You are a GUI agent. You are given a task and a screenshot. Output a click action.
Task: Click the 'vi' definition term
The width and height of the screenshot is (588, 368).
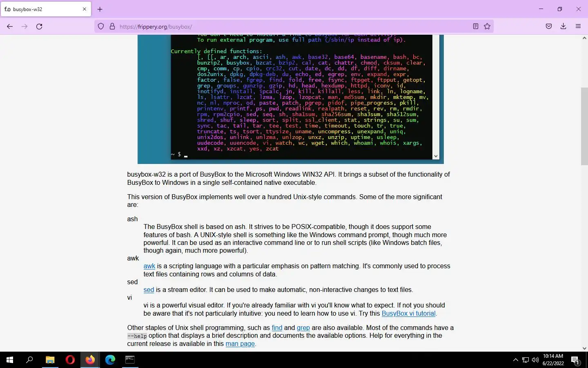coord(129,298)
